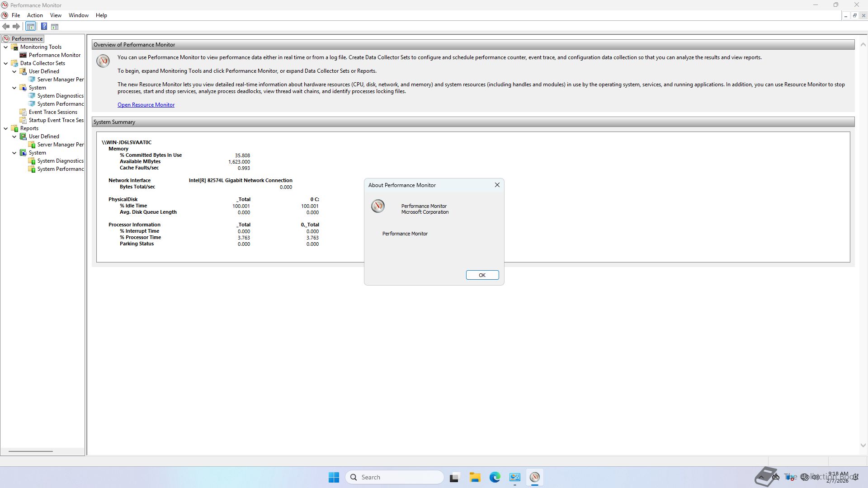Click the Back arrow in toolbar
Screen dimensions: 868x488
(6, 27)
